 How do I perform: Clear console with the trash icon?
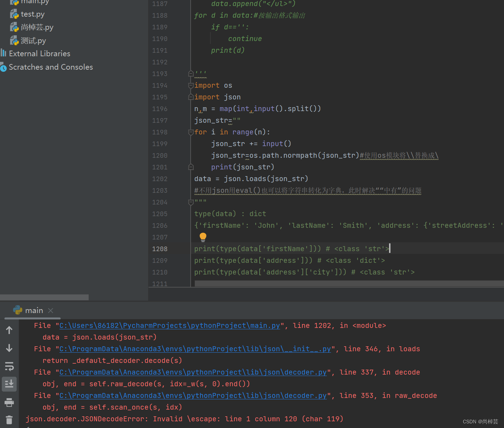tap(10, 420)
